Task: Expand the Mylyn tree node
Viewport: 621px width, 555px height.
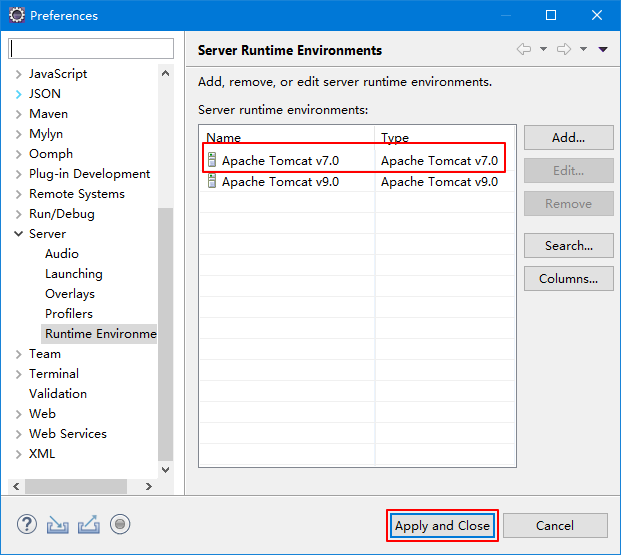Action: click(x=18, y=134)
